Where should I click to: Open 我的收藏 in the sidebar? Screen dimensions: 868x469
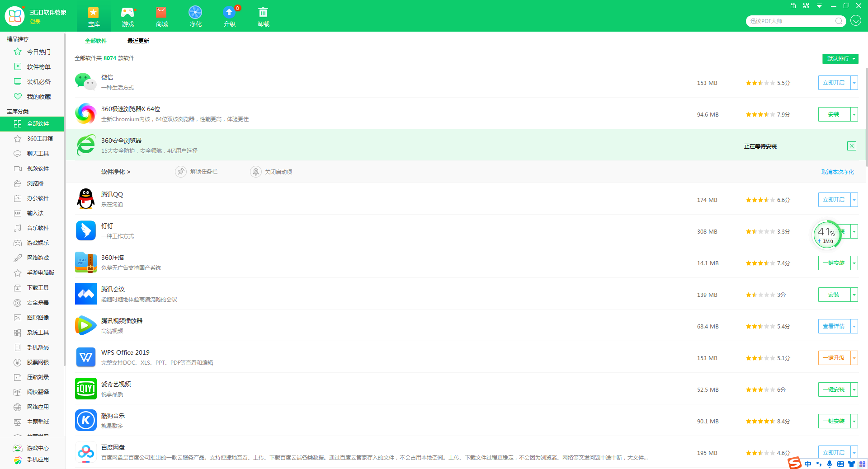tap(33, 97)
